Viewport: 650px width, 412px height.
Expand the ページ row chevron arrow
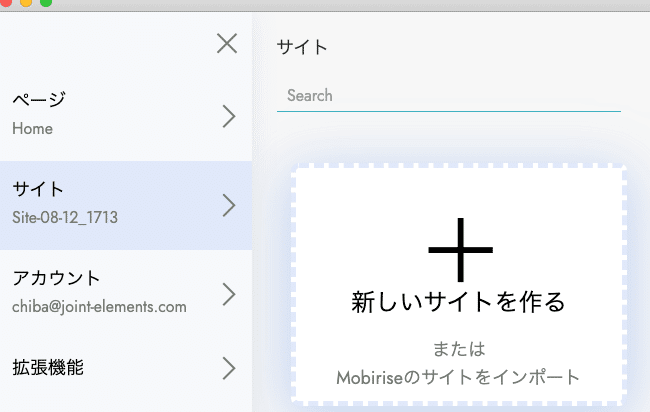tap(229, 116)
